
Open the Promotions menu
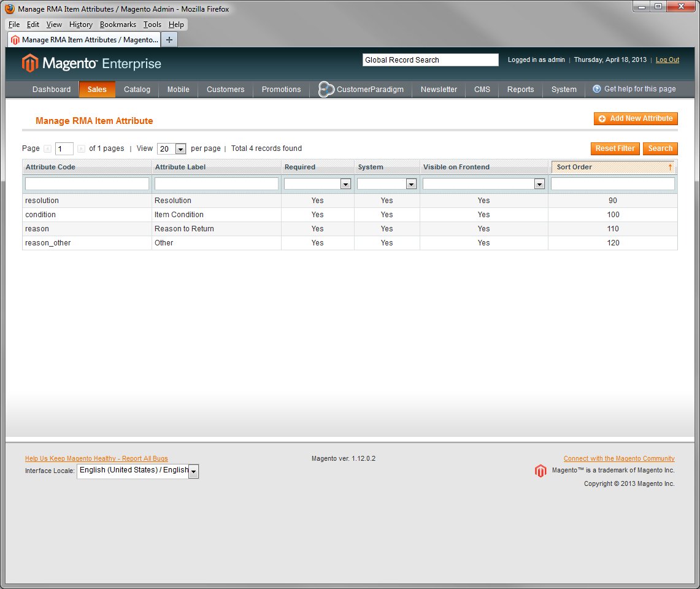[281, 90]
